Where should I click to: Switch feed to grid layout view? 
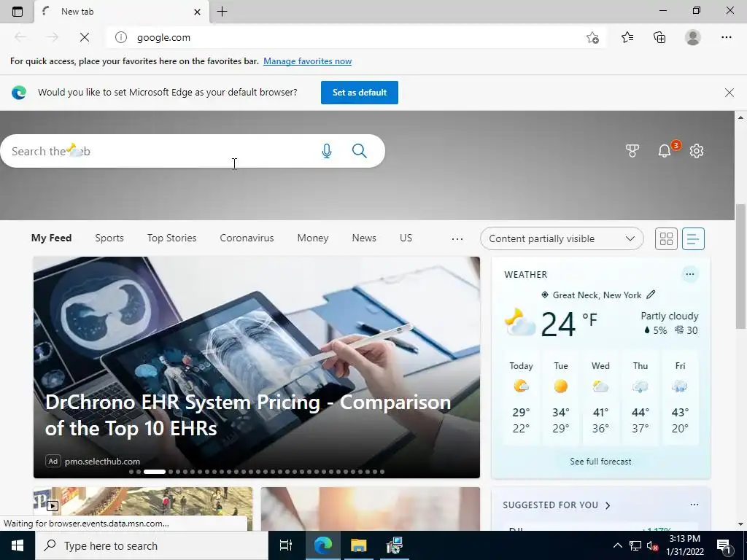click(666, 238)
